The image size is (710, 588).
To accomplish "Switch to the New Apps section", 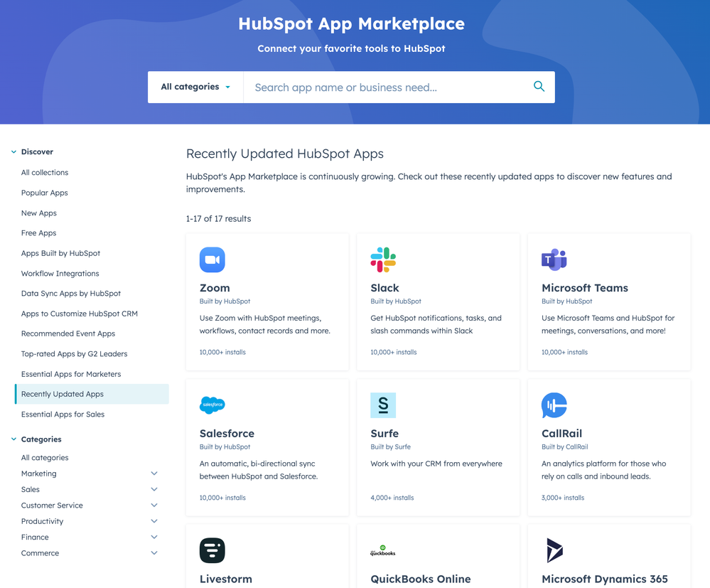I will [38, 213].
